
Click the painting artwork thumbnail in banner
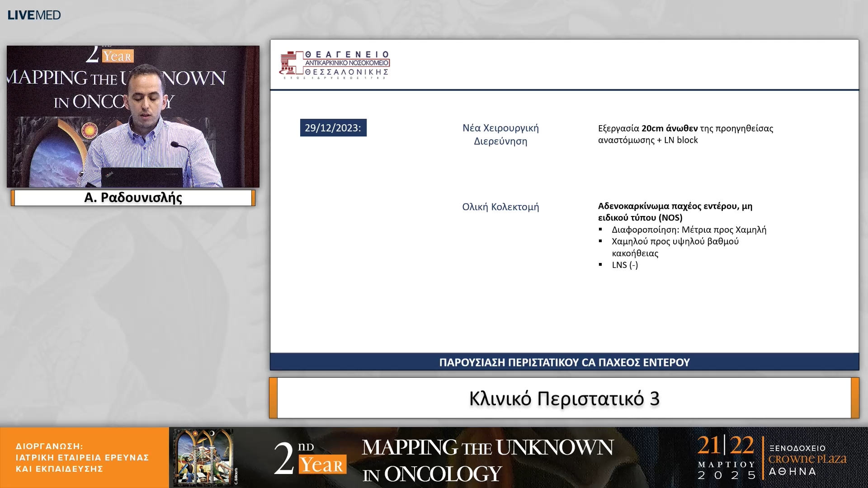pyautogui.click(x=203, y=457)
